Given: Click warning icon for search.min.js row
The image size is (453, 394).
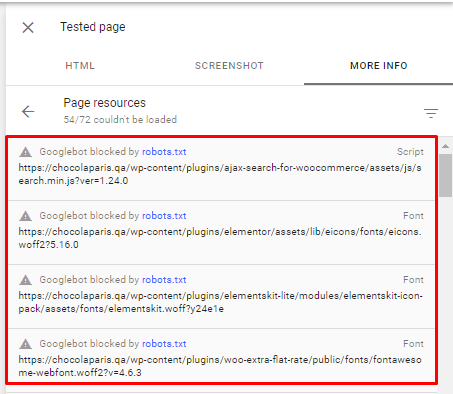Looking at the screenshot, I should 26,152.
